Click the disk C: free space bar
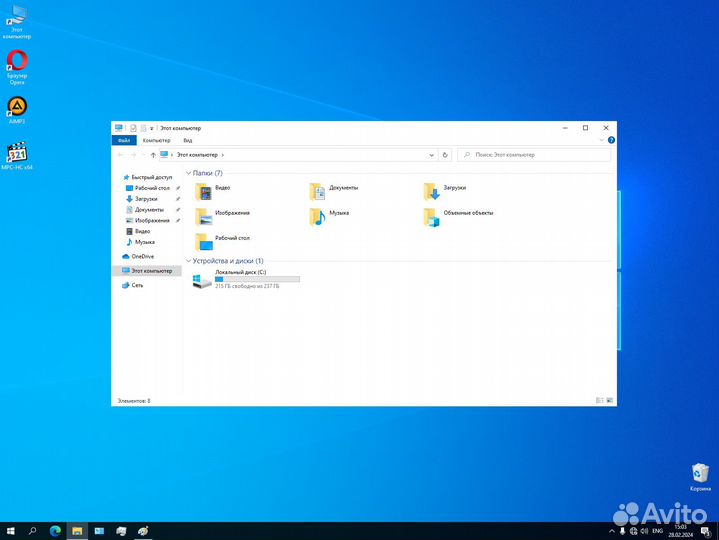This screenshot has height=540, width=719. pyautogui.click(x=257, y=279)
